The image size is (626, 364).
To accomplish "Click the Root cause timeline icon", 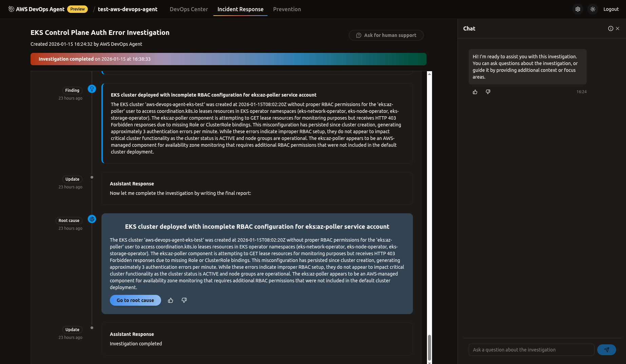I will pos(92,219).
